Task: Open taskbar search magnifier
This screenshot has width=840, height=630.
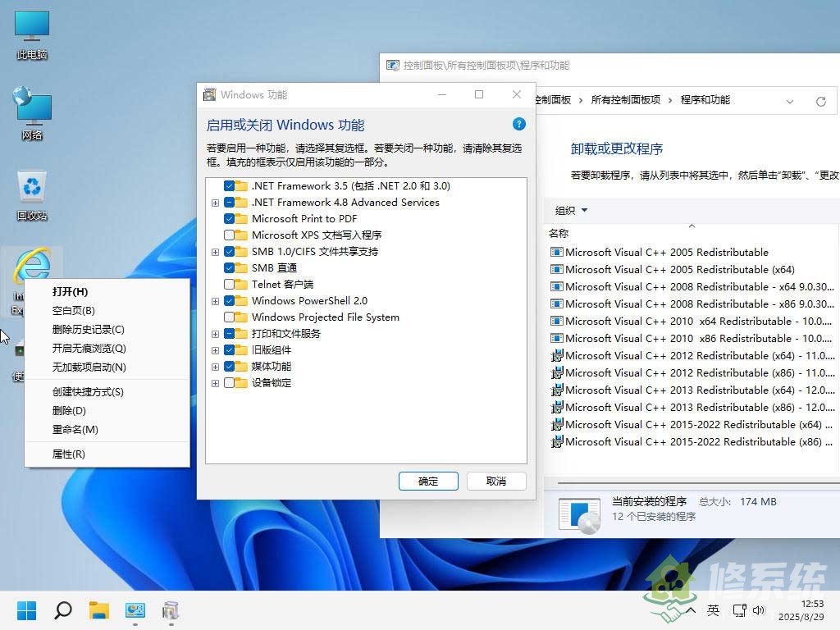Action: (x=62, y=610)
